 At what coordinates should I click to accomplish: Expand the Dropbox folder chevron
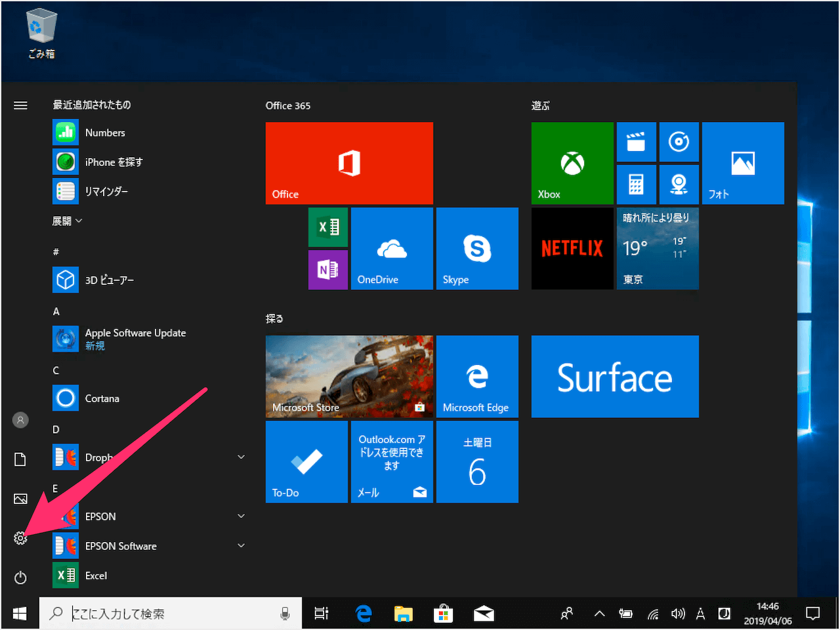tap(241, 457)
